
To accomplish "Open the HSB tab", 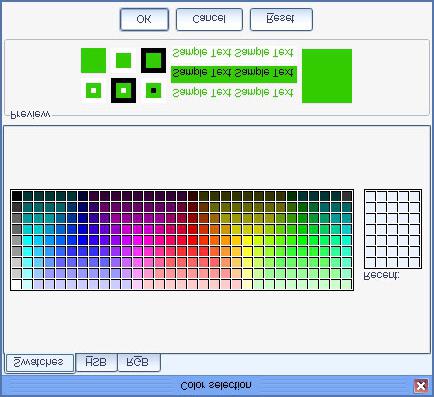I will (x=96, y=362).
